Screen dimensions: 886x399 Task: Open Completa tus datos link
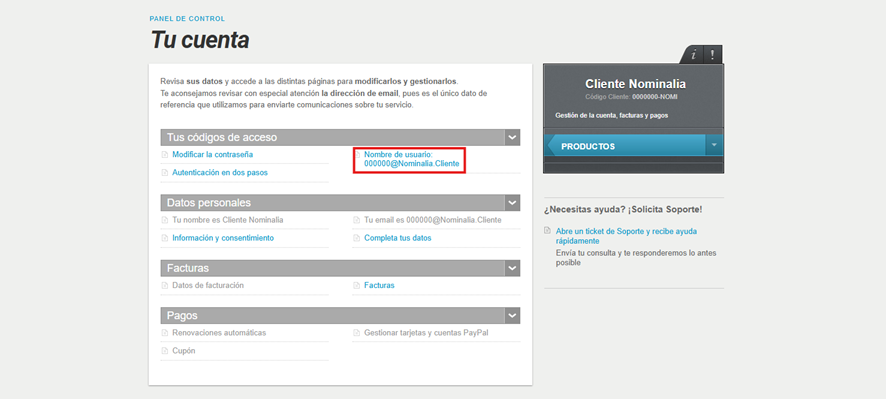398,238
